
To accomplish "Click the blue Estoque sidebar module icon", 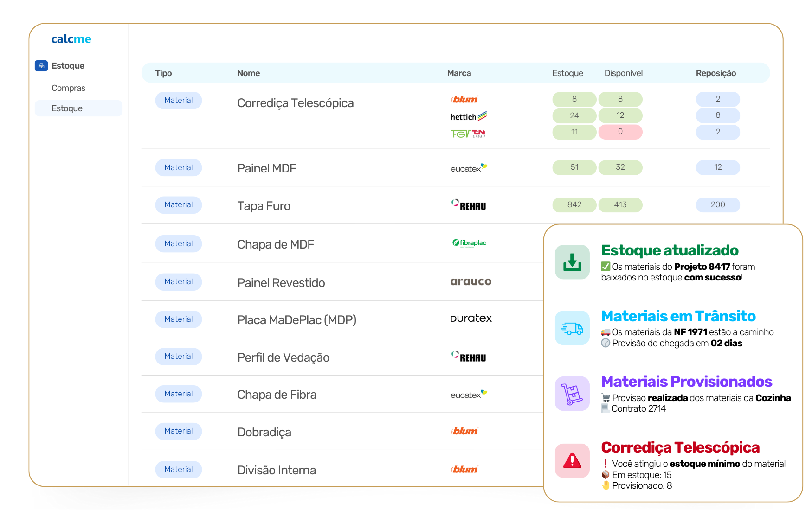I will (x=41, y=66).
